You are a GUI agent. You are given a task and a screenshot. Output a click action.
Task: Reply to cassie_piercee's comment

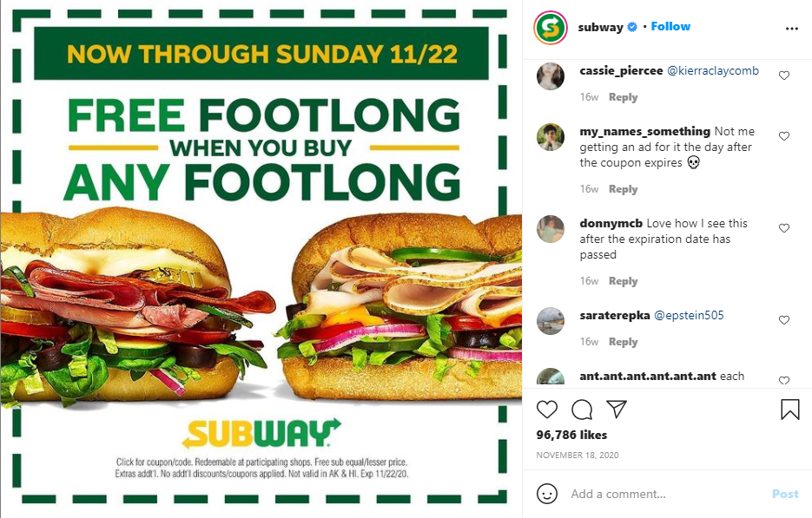[623, 97]
